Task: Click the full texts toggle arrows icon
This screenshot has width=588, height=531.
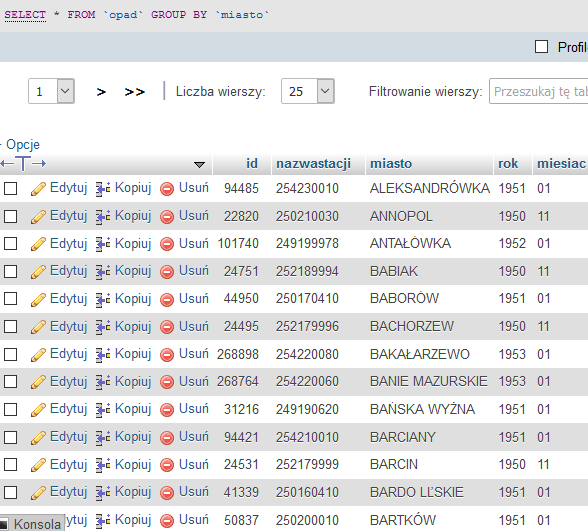Action: 23,164
